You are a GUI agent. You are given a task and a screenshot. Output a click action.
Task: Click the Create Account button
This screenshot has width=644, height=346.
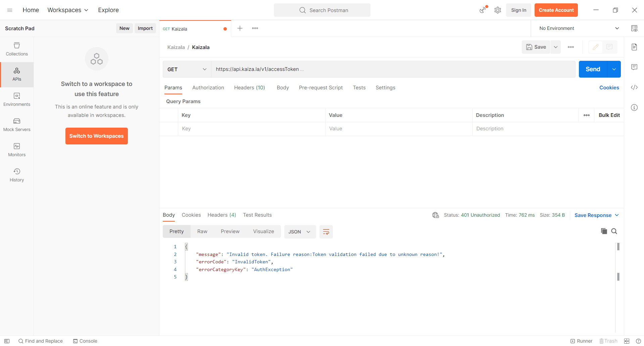(556, 10)
